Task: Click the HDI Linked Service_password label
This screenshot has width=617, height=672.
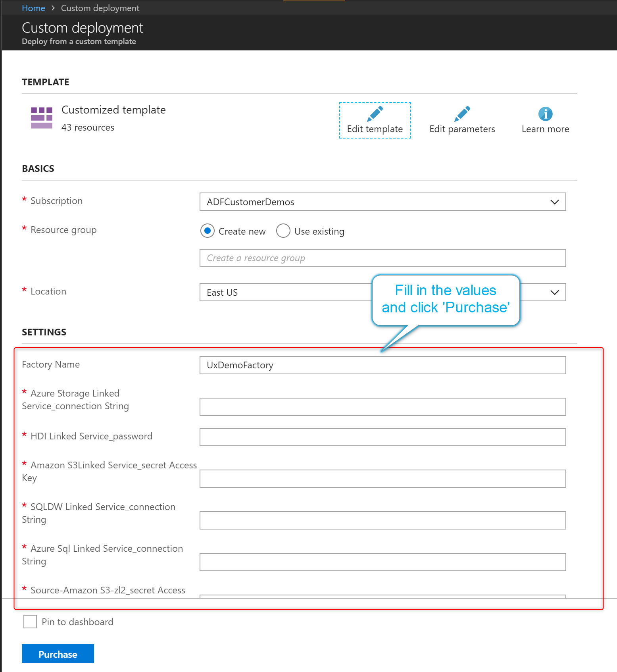Action: (91, 436)
